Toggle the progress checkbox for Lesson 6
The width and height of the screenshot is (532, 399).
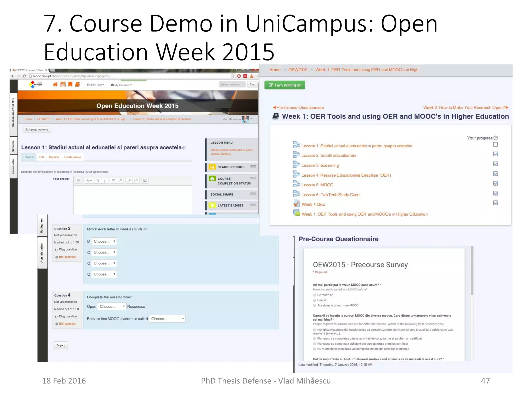(495, 193)
